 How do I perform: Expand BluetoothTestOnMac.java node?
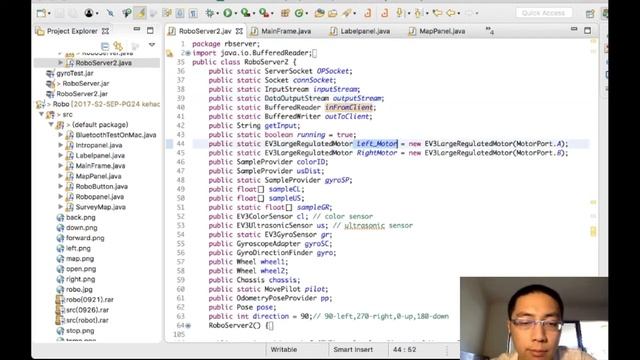pyautogui.click(x=60, y=135)
